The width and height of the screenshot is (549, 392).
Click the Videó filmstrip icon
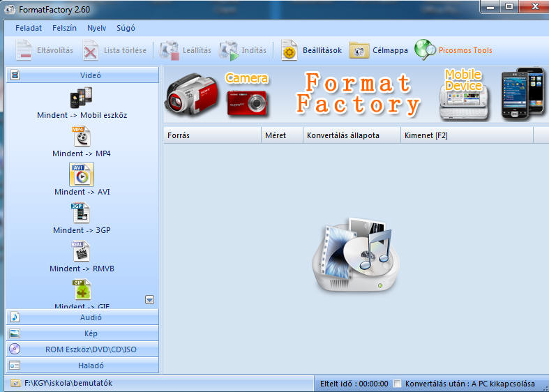click(15, 75)
